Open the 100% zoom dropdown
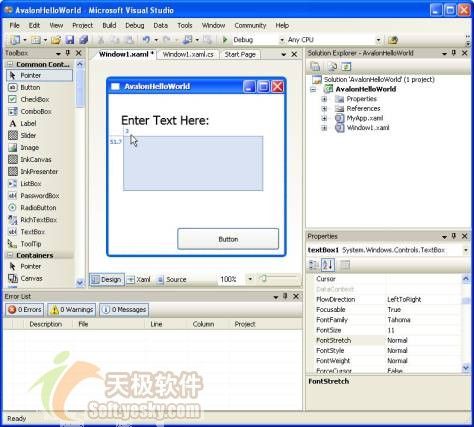The width and height of the screenshot is (474, 427). point(250,279)
